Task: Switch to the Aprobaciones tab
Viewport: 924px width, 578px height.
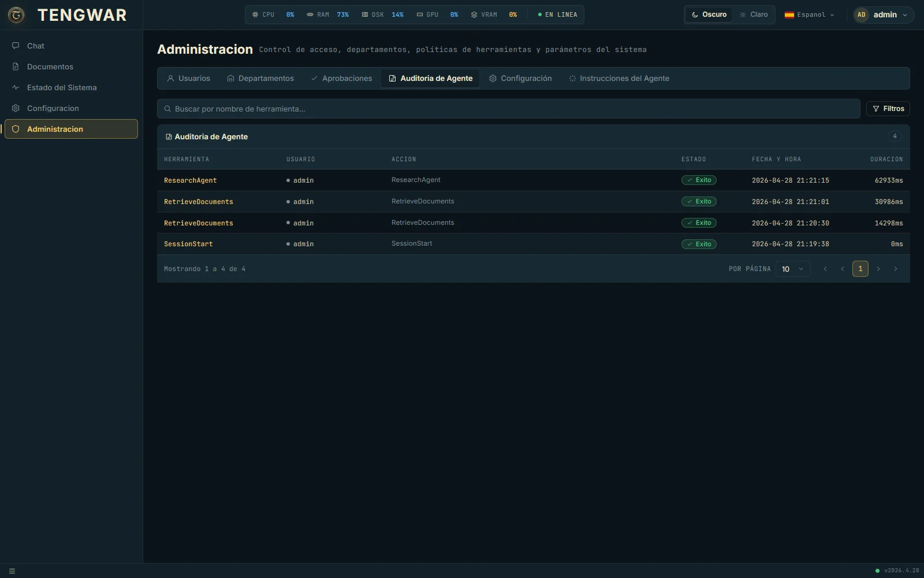Action: (341, 78)
